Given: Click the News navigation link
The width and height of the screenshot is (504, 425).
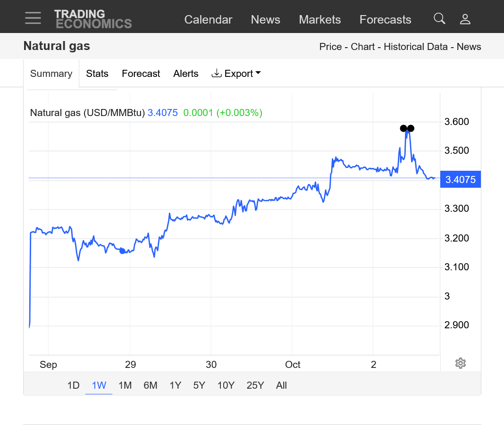Looking at the screenshot, I should coord(265,19).
